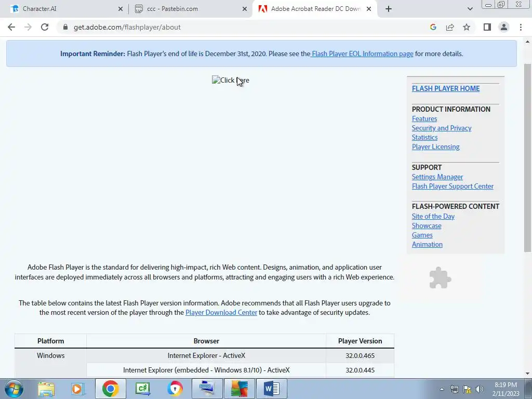Select the version 32.0.0.465 cell

pyautogui.click(x=360, y=355)
